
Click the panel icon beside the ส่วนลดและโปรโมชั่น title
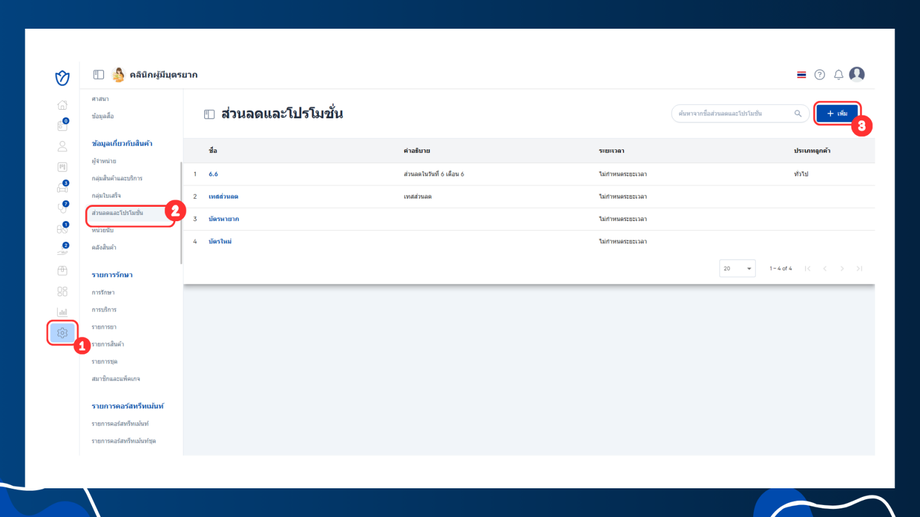click(x=209, y=114)
